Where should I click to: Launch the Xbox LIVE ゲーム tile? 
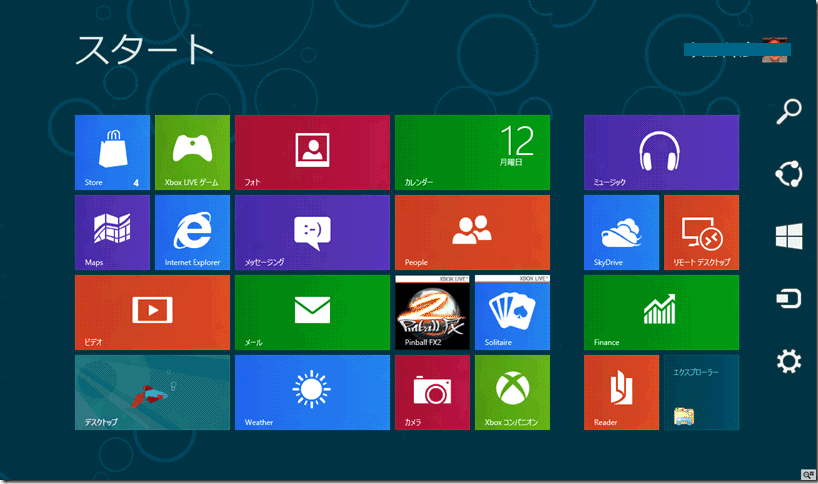point(192,152)
